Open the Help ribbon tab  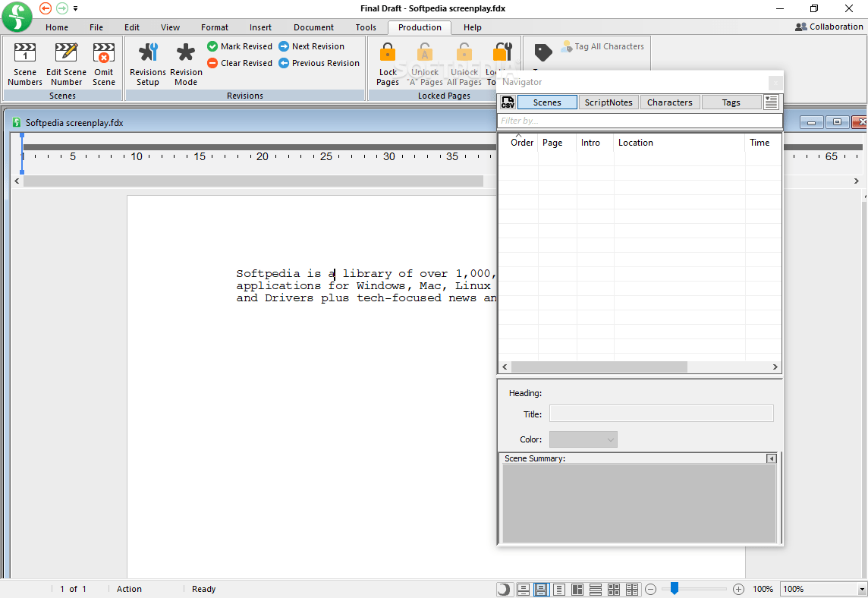pos(472,27)
